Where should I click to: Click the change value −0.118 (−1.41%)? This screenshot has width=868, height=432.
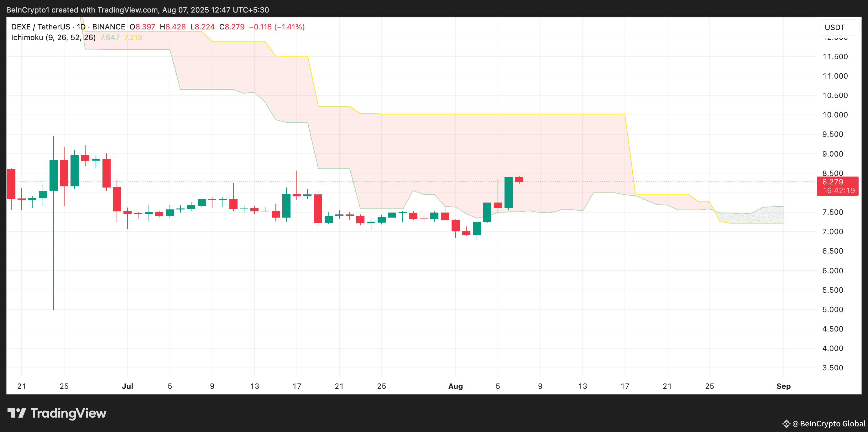tap(277, 27)
